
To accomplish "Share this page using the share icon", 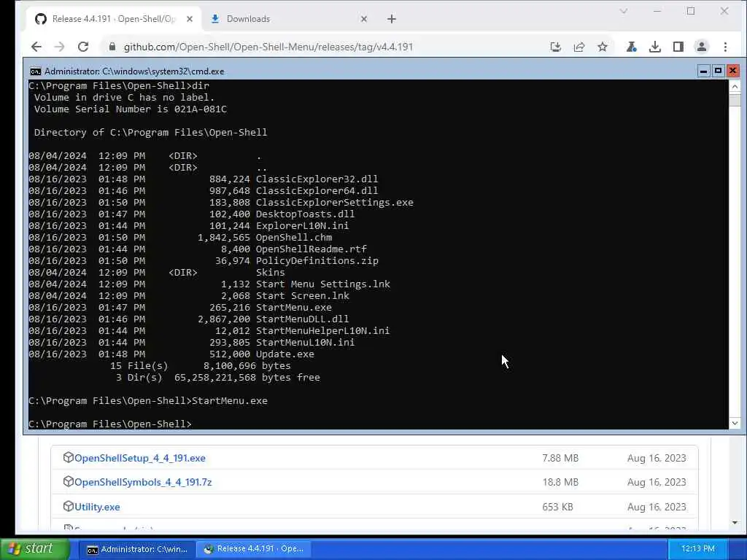I will [x=578, y=47].
